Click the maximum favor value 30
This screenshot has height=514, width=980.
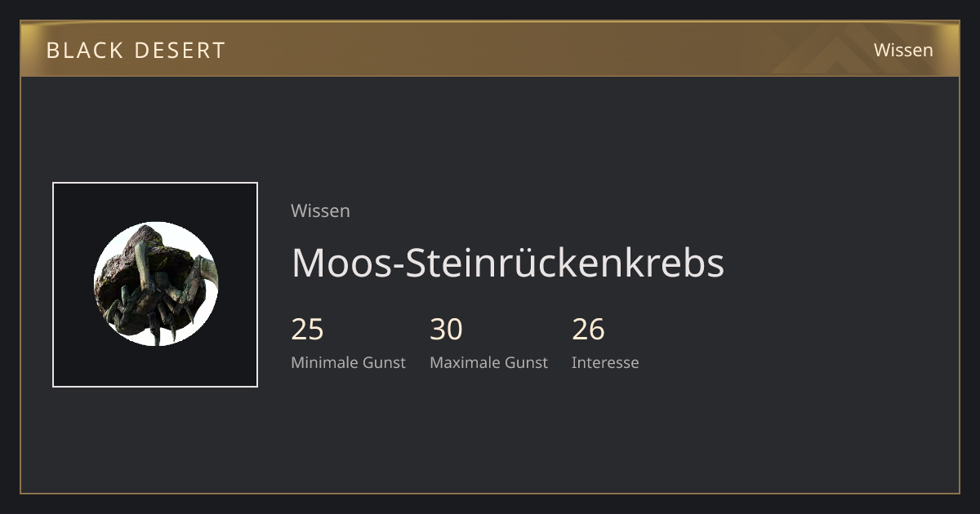pos(447,330)
